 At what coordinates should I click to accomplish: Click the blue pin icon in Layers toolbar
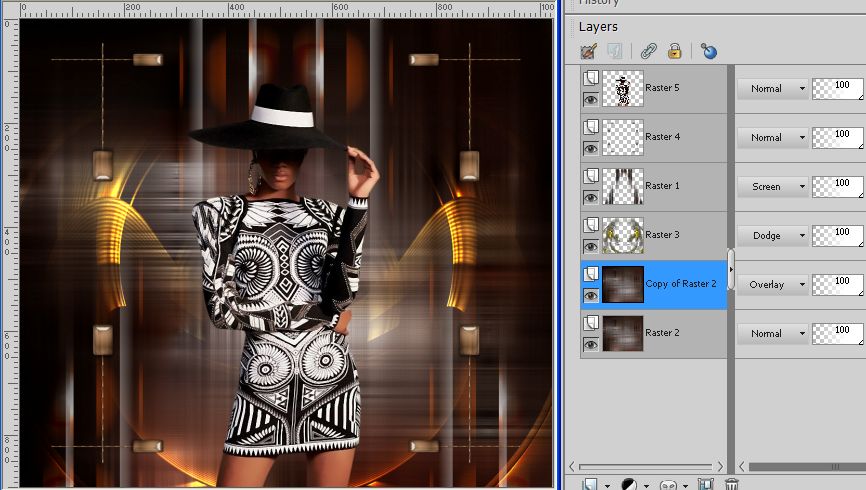709,51
